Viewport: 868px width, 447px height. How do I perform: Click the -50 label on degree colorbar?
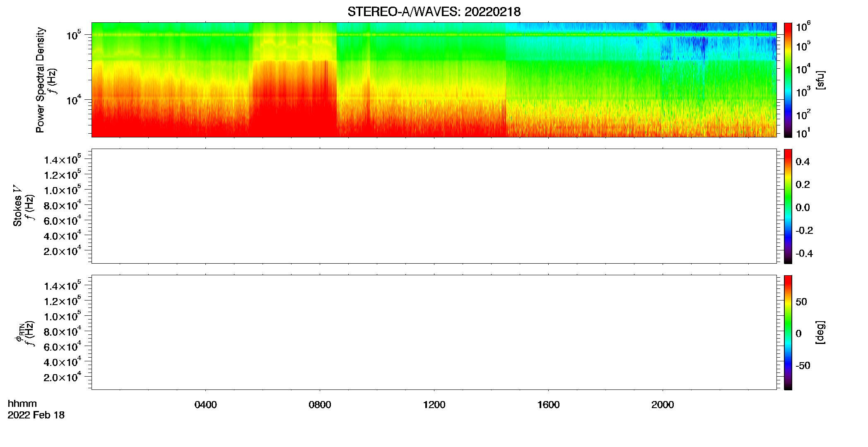[803, 365]
